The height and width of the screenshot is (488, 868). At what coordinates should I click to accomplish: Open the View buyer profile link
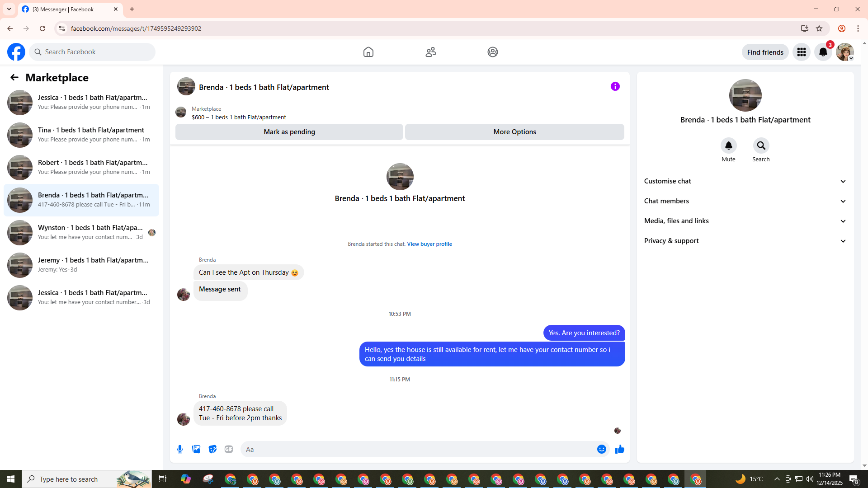[x=429, y=244]
